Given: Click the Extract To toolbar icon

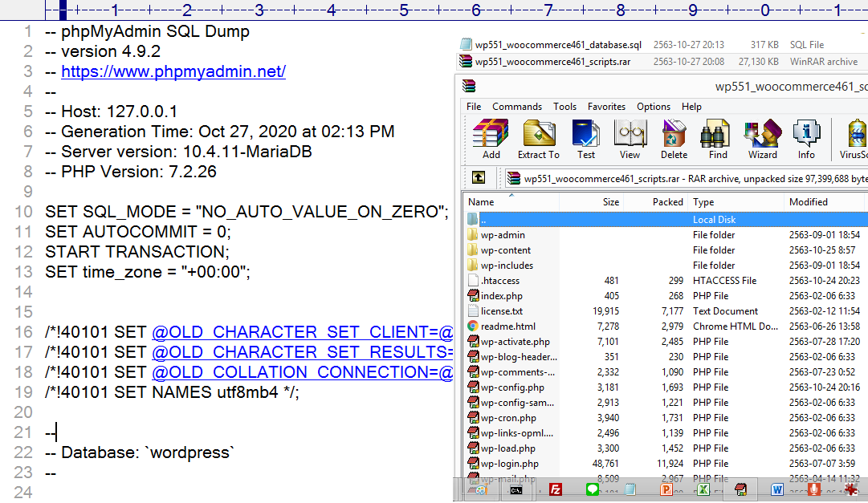Looking at the screenshot, I should pos(538,139).
